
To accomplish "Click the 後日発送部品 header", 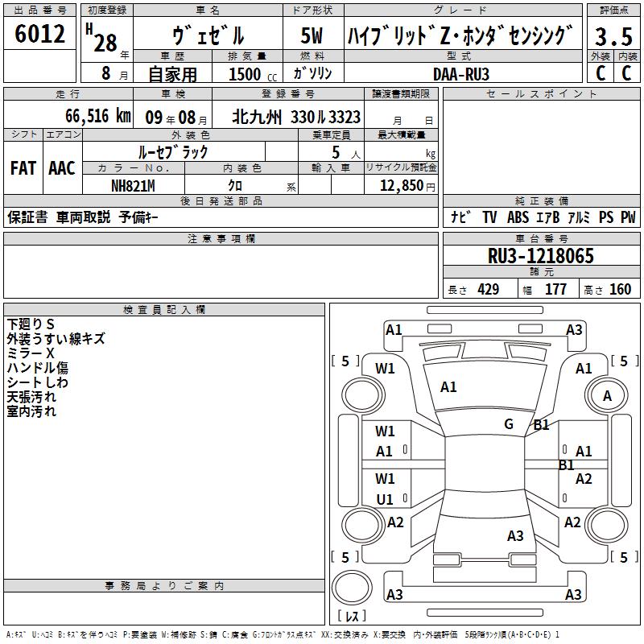I will (x=221, y=200).
